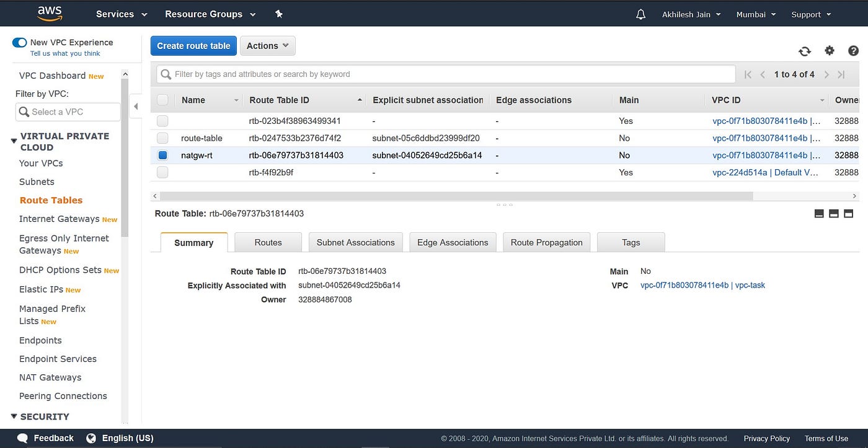868x448 pixels.
Task: Open Peering Connections page
Action: pyautogui.click(x=63, y=396)
